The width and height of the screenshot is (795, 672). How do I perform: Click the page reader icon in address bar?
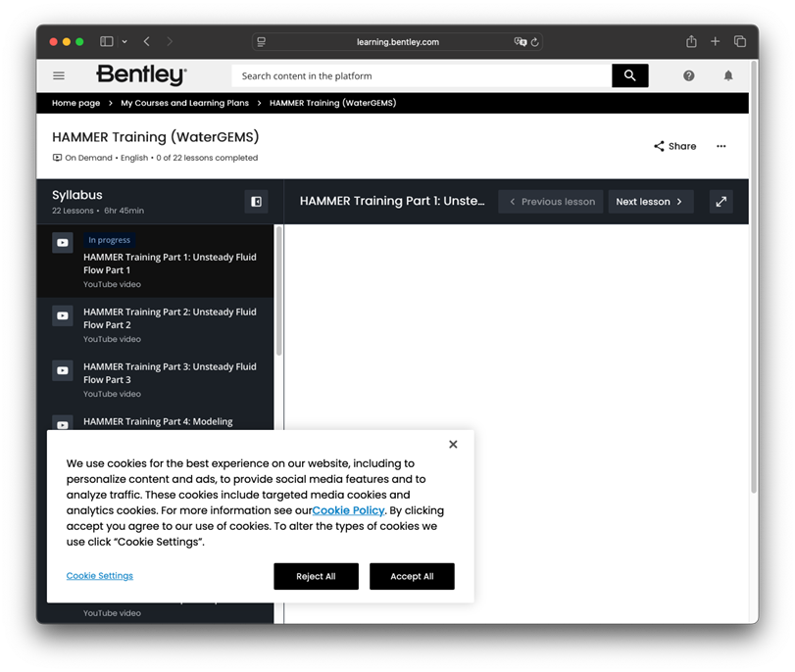[261, 42]
